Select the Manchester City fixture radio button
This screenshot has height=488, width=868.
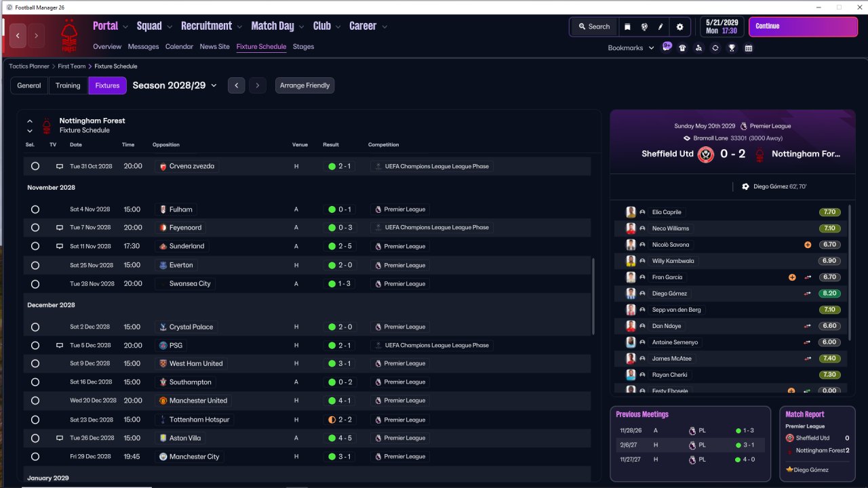pos(35,457)
